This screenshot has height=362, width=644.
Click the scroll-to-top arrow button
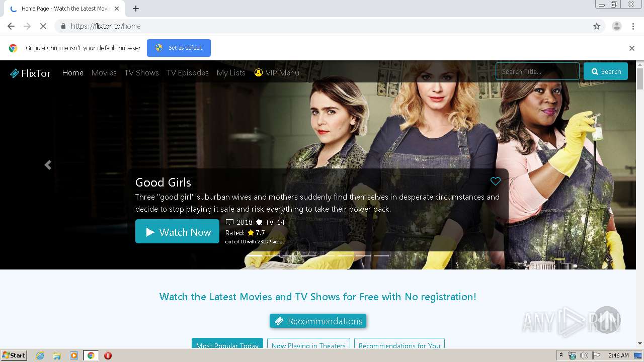607,320
